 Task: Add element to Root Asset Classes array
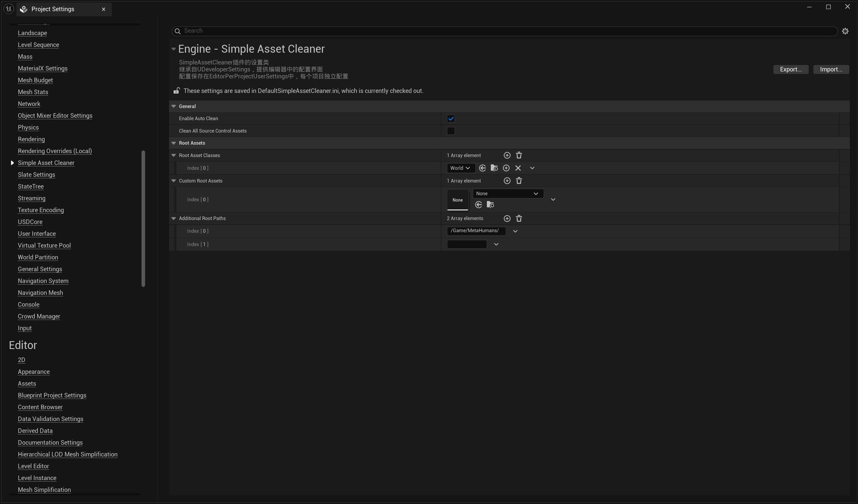507,155
